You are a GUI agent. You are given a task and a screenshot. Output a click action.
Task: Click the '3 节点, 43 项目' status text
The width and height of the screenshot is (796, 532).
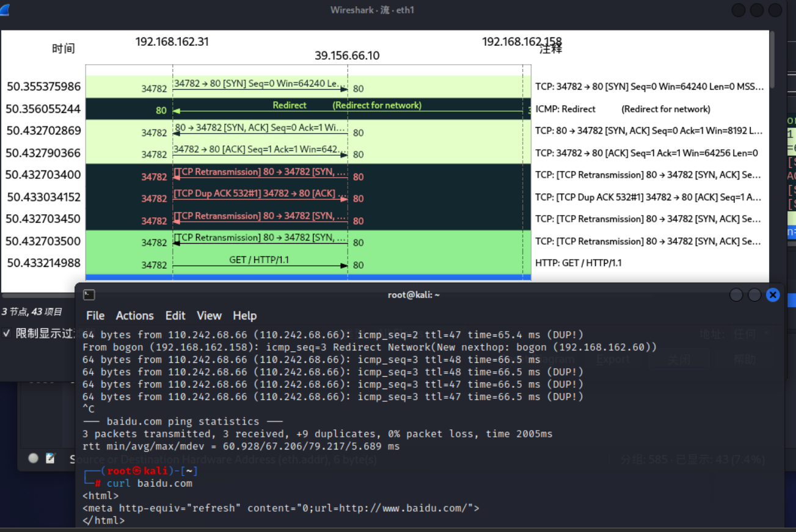click(32, 312)
